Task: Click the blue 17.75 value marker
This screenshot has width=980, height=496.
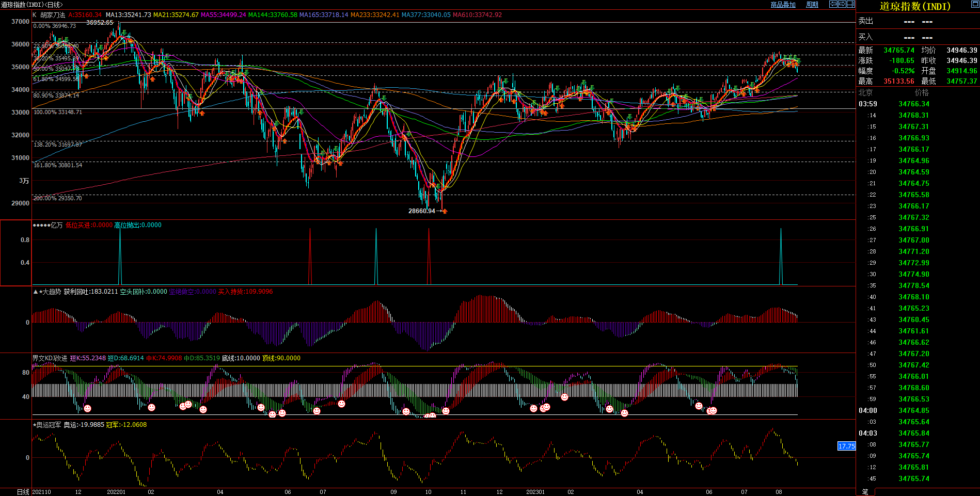Action: click(846, 446)
